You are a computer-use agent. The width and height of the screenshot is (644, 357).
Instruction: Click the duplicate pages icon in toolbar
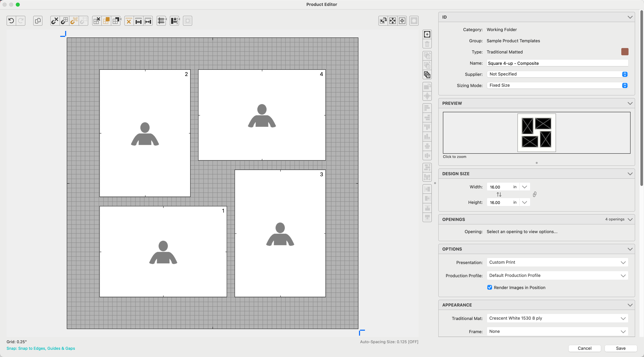38,21
